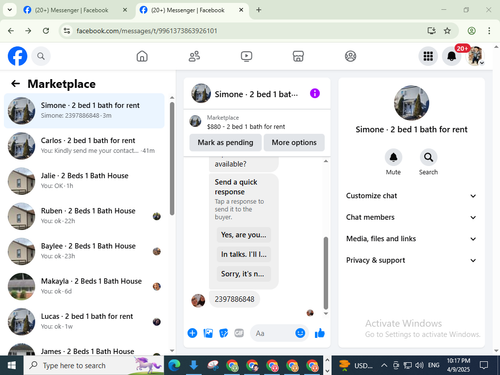This screenshot has width=500, height=375.
Task: Go back with the browser back arrow
Action: coord(11,31)
